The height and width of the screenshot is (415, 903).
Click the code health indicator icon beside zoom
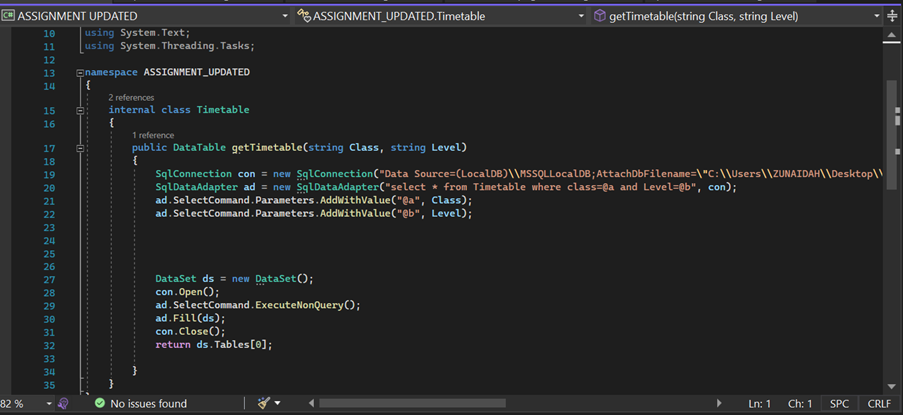[x=63, y=403]
